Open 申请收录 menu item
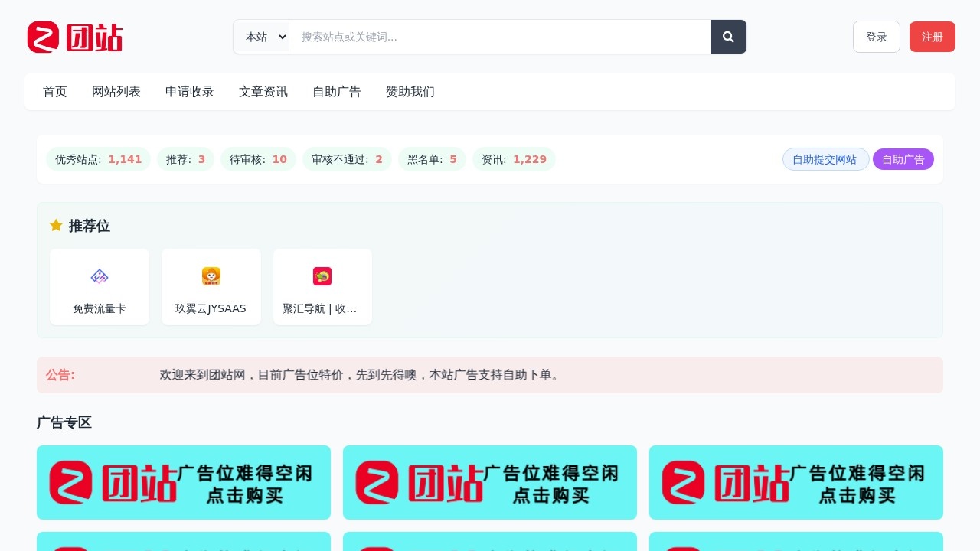The width and height of the screenshot is (980, 551). tap(190, 92)
